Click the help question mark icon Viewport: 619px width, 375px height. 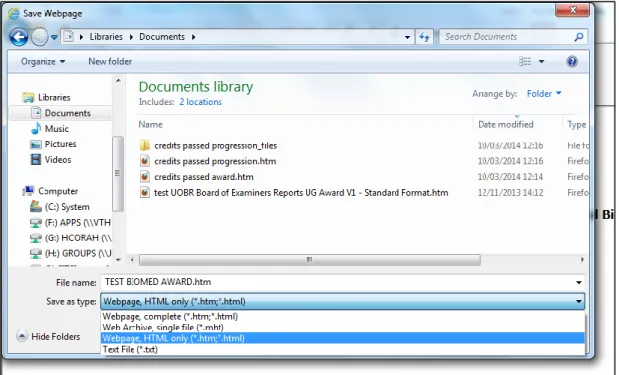pyautogui.click(x=572, y=62)
